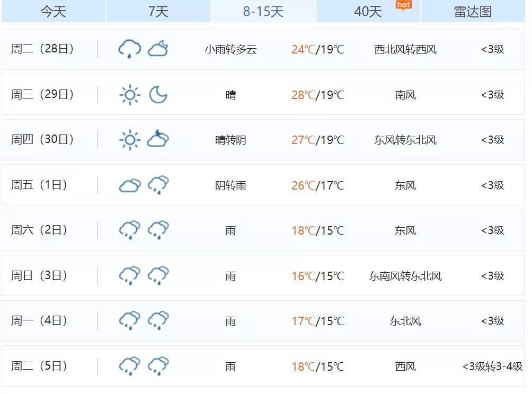The image size is (532, 394).
Task: Click the sun icon for 周三（29日）
Action: click(x=129, y=95)
